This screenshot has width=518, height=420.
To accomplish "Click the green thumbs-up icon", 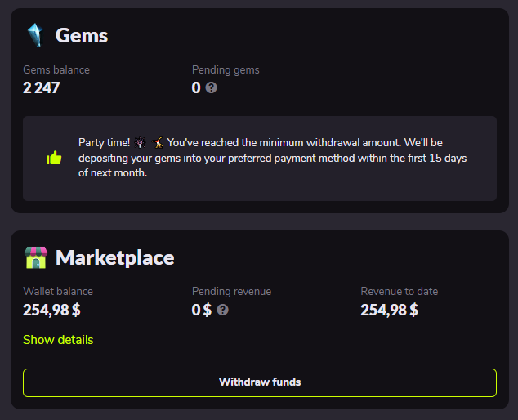I will tap(54, 158).
